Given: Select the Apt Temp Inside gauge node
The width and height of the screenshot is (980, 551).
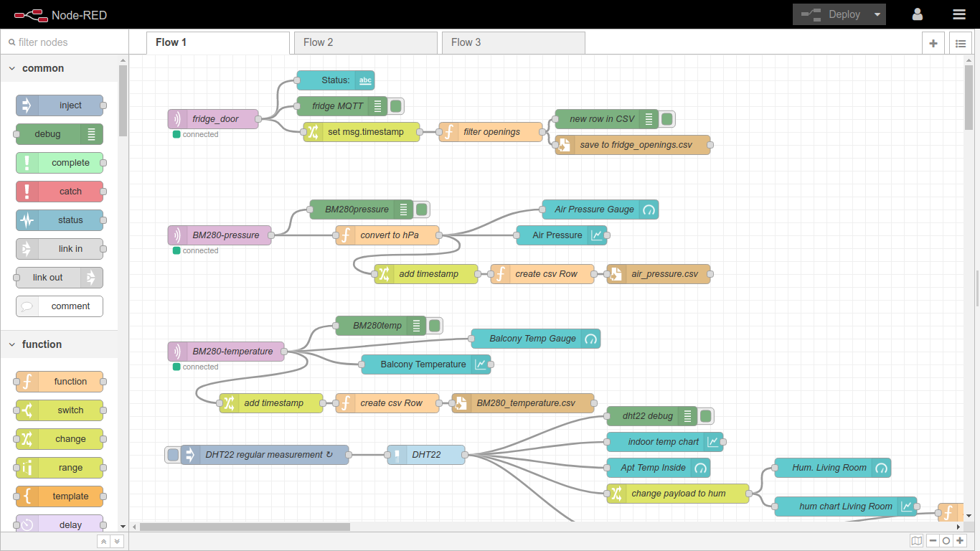Looking at the screenshot, I should tap(659, 468).
